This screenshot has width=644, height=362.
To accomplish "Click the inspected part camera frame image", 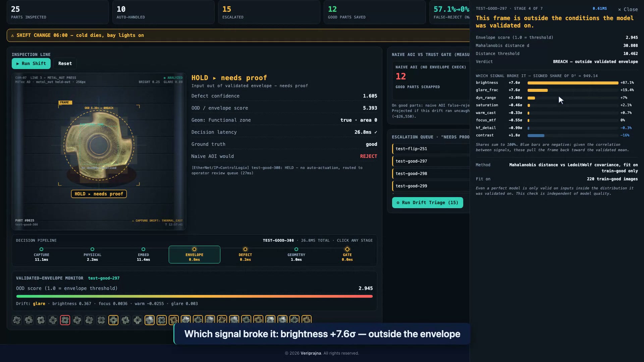I will tap(99, 152).
